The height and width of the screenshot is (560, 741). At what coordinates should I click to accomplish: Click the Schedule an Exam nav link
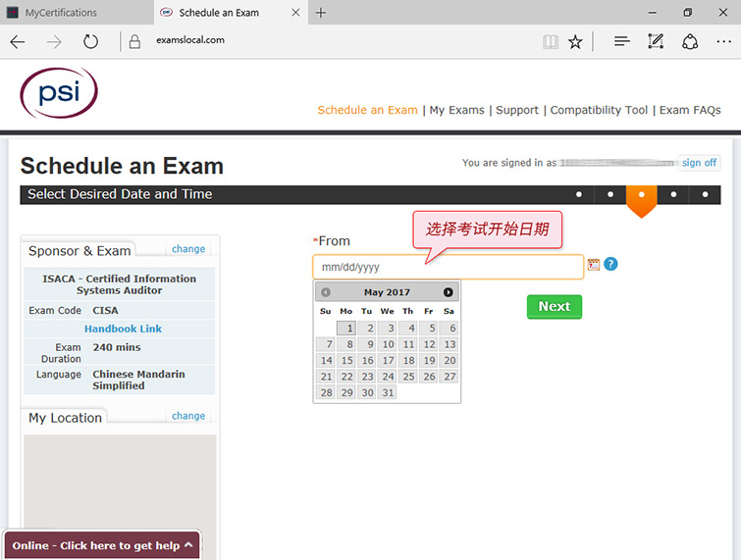point(368,110)
